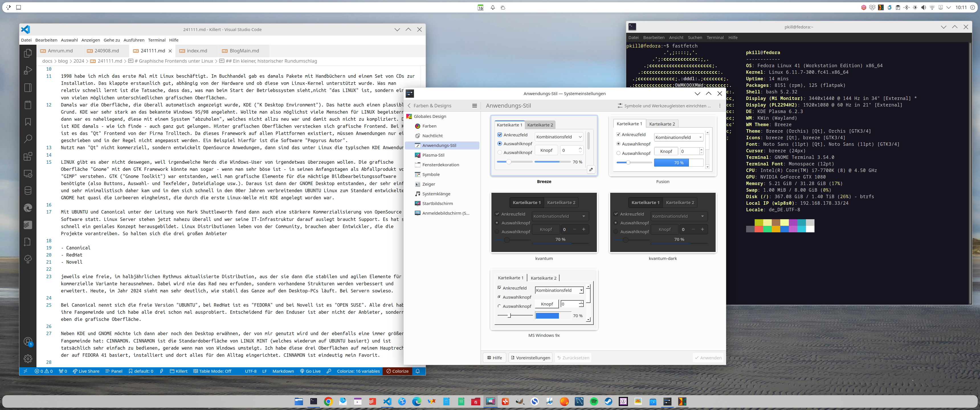Open the database icon in VS Code activity bar
Image resolution: width=980 pixels, height=410 pixels.
tap(28, 190)
